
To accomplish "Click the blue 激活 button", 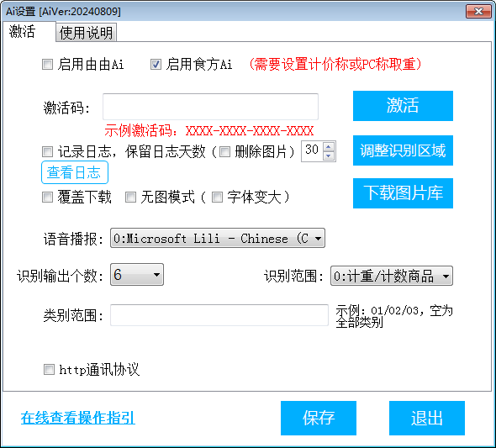I will coord(403,106).
